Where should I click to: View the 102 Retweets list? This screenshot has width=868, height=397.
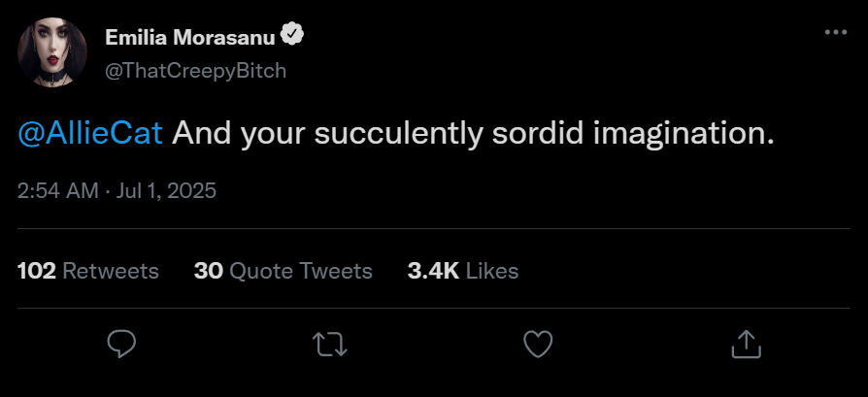(88, 271)
